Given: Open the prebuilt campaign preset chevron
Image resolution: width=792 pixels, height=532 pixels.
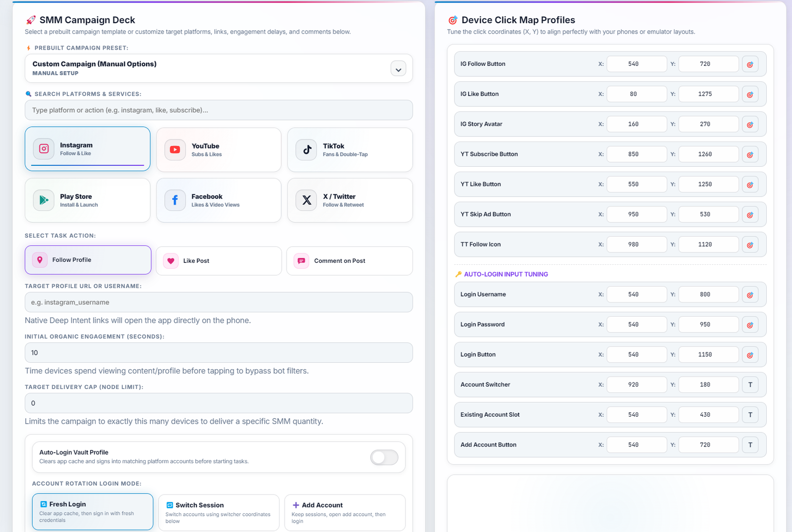Looking at the screenshot, I should (x=398, y=69).
